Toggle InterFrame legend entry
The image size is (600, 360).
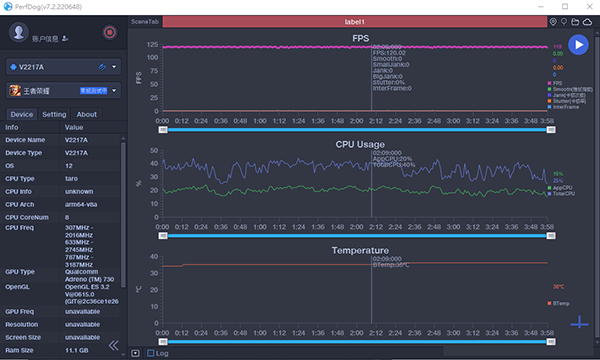[563, 107]
